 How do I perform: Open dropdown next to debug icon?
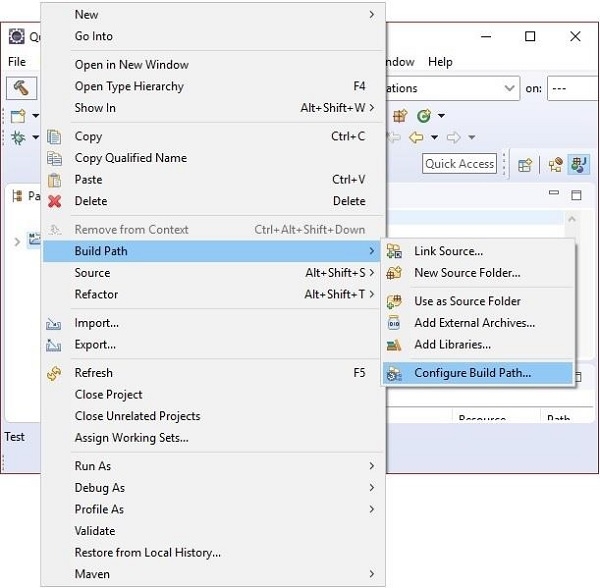[36, 137]
